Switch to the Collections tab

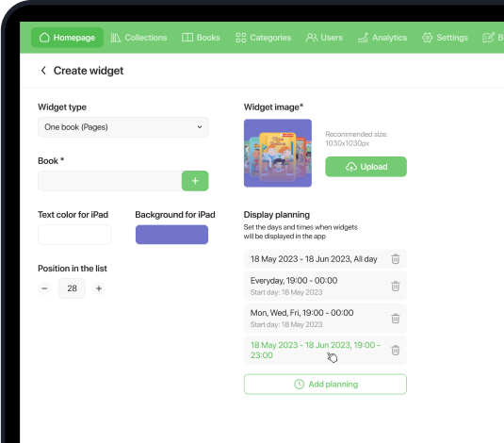138,38
